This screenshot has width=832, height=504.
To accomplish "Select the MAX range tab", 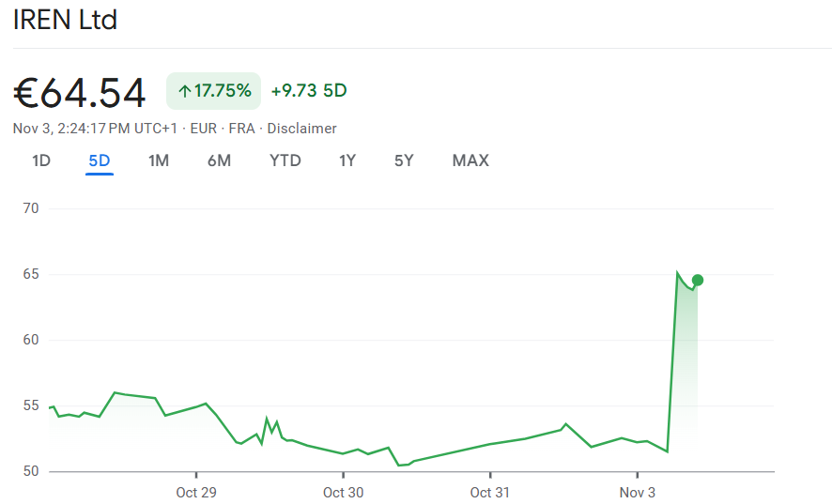I will [x=470, y=160].
